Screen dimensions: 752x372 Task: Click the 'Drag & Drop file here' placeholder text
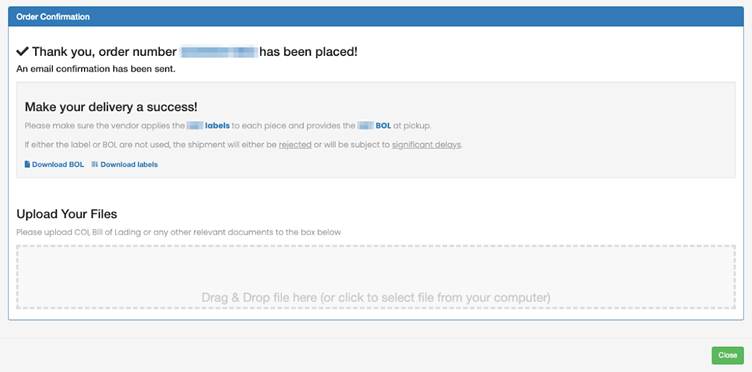(x=376, y=298)
